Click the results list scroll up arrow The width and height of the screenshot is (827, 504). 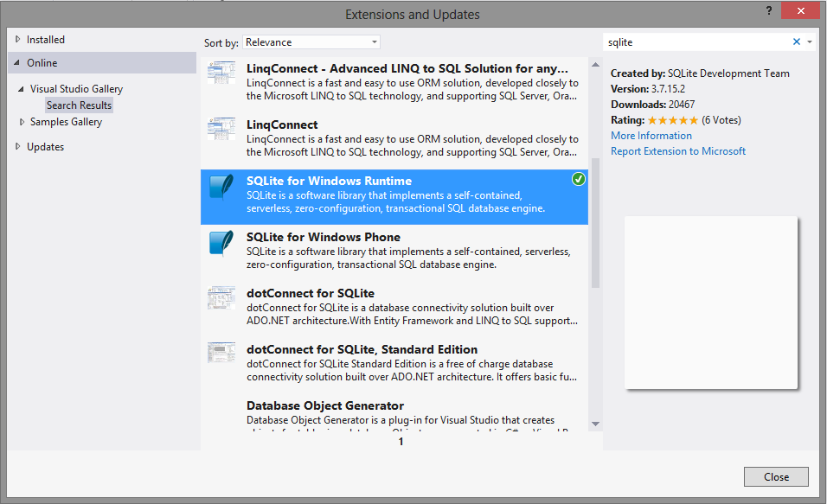(x=595, y=65)
